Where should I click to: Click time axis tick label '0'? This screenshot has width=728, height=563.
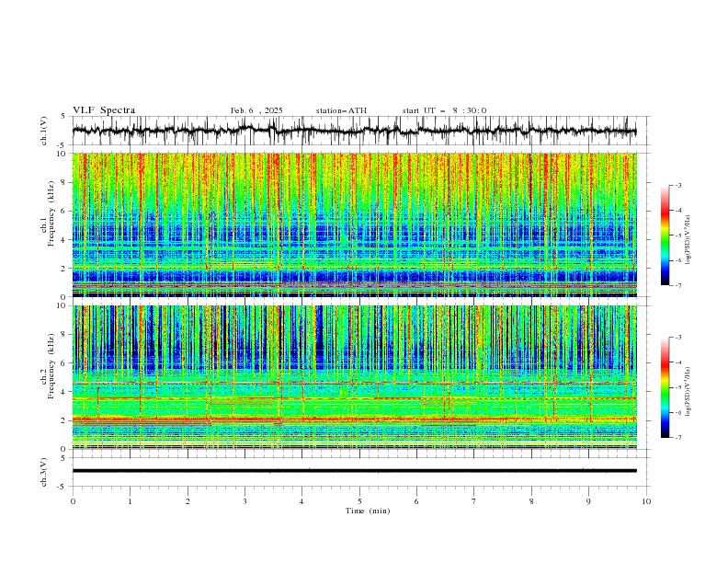click(x=73, y=501)
